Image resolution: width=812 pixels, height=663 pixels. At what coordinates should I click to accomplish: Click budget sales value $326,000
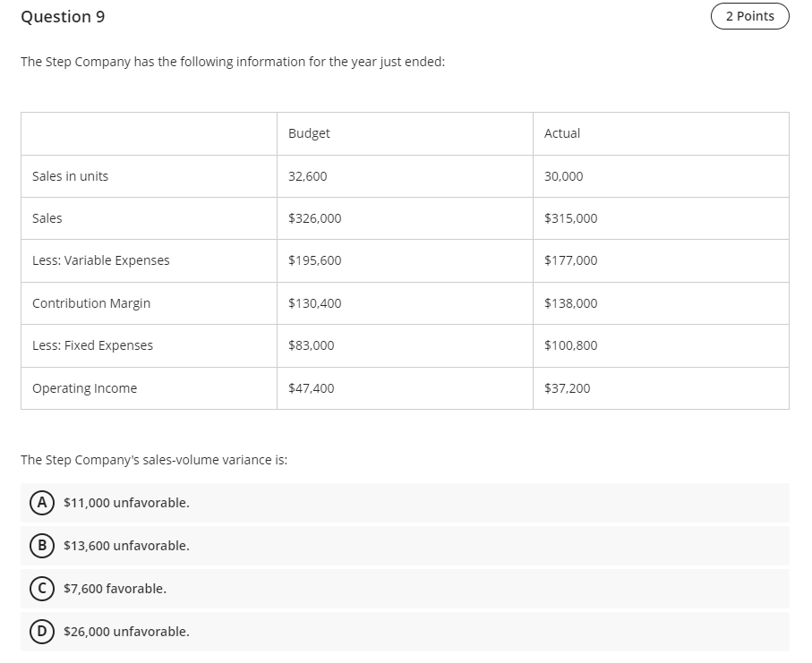pos(315,218)
